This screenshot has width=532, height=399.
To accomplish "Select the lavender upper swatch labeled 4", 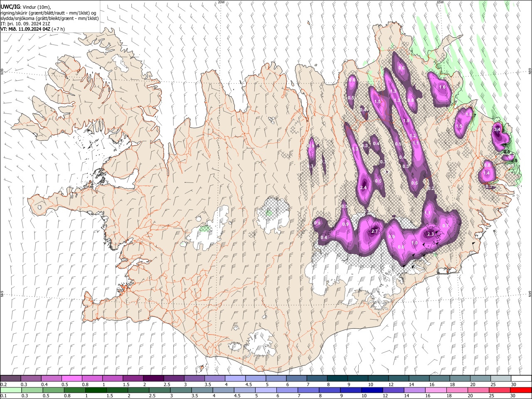I will 235,379.
